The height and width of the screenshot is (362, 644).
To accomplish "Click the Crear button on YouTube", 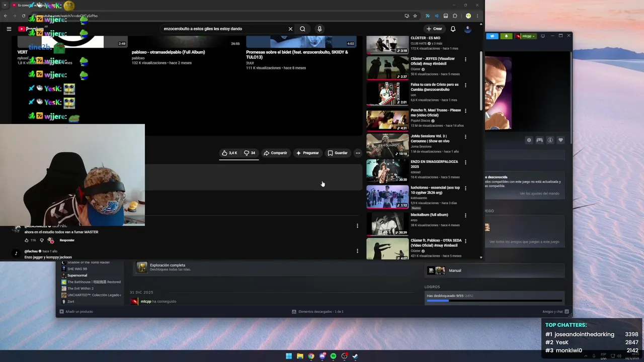I will point(434,29).
